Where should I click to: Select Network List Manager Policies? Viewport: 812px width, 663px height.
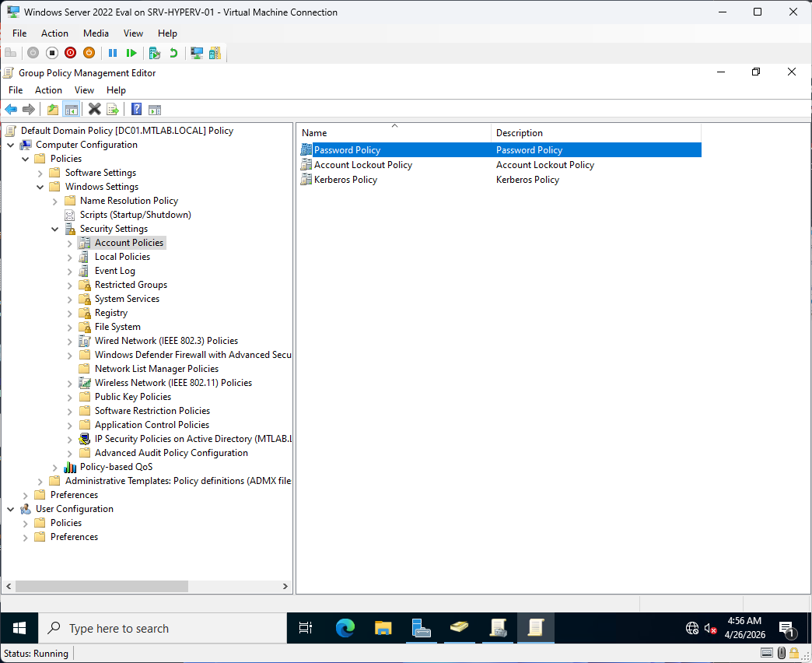[156, 369]
